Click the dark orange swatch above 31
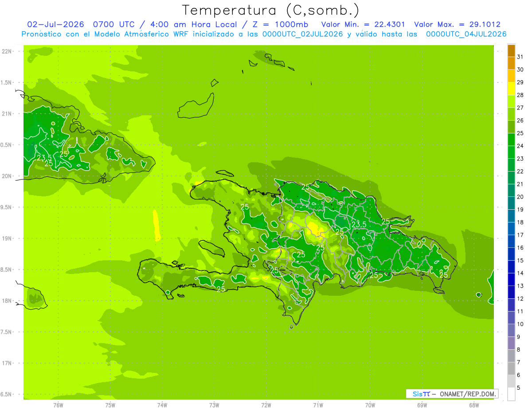532x411 pixels. (511, 51)
